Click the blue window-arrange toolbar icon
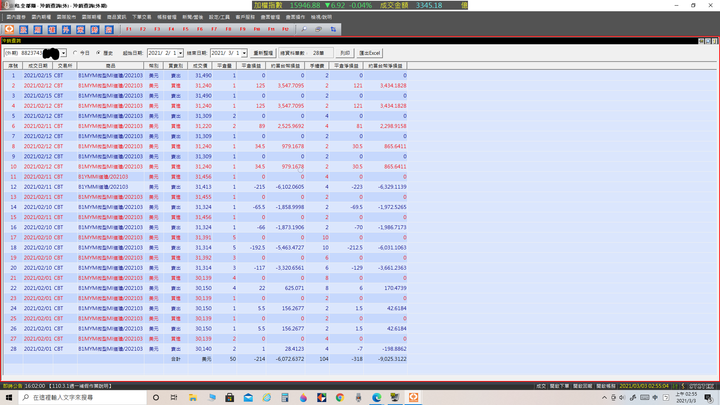Image resolution: width=720 pixels, height=405 pixels. [333, 29]
